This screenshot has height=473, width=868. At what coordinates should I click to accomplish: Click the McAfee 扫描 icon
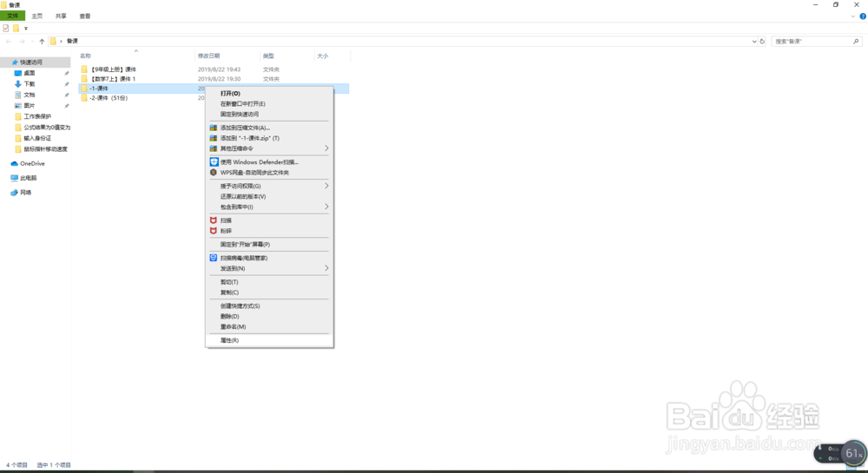(214, 220)
